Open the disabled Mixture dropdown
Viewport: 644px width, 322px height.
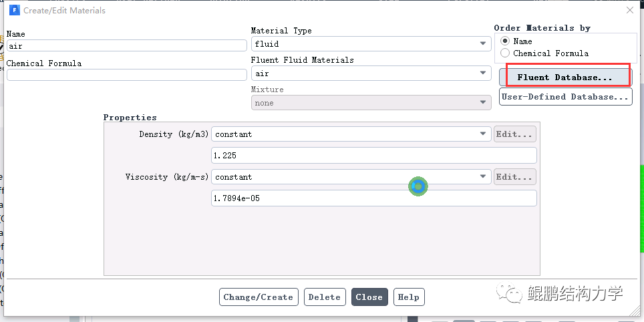click(371, 103)
